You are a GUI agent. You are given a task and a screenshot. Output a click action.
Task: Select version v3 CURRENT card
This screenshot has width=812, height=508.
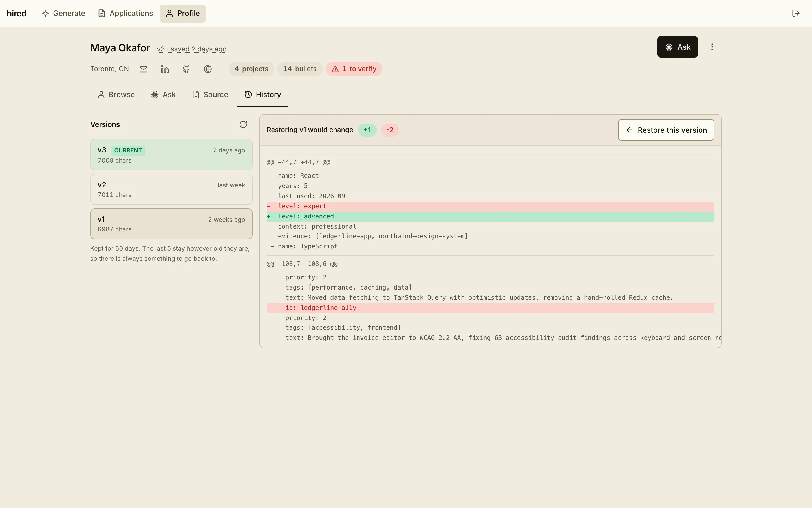171,155
